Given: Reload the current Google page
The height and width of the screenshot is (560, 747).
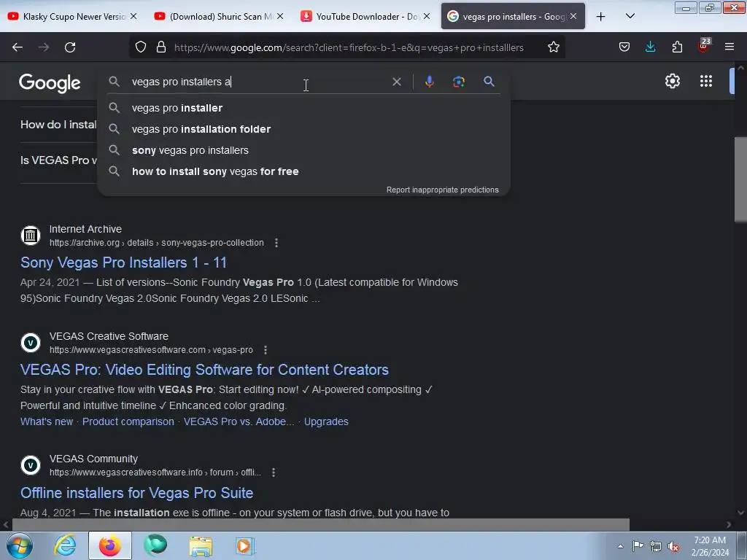Looking at the screenshot, I should (70, 47).
